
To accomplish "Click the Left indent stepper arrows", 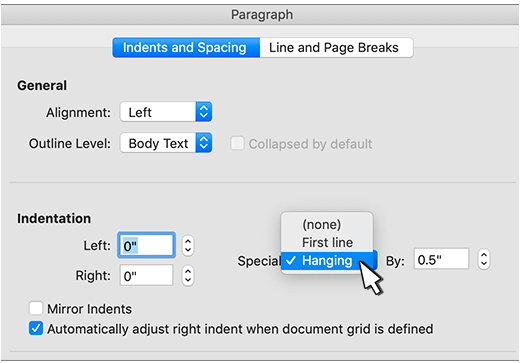I will pos(188,246).
